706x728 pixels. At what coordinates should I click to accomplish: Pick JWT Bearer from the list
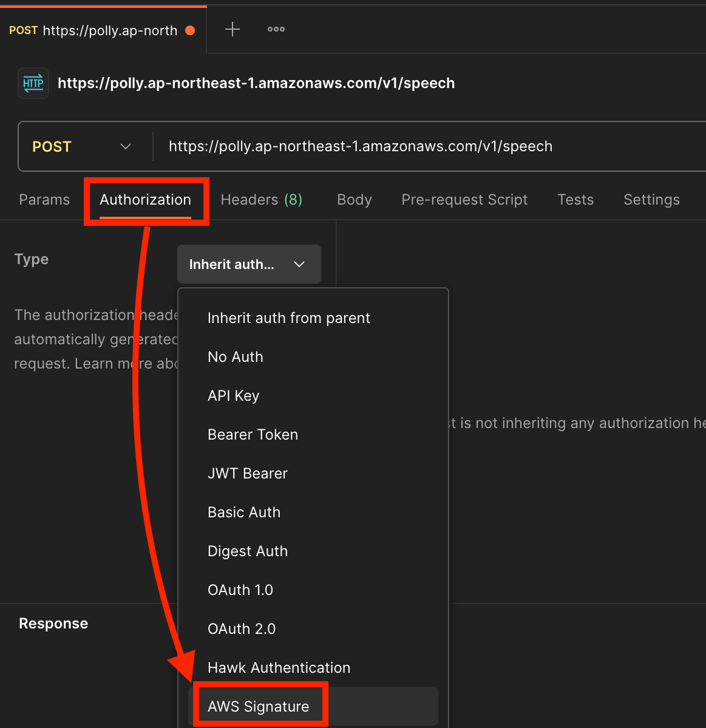pyautogui.click(x=313, y=474)
